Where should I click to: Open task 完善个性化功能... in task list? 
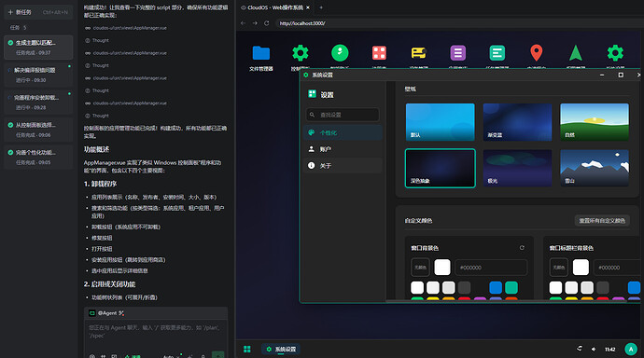[x=38, y=157]
